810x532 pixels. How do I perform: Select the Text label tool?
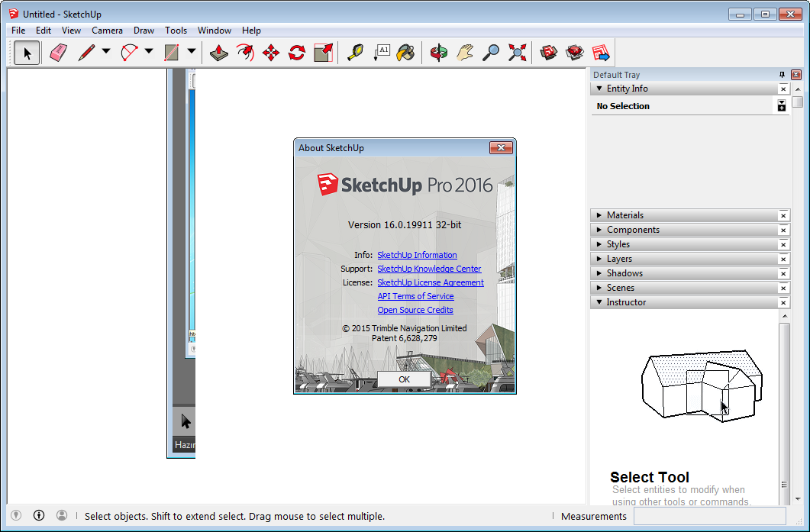pyautogui.click(x=381, y=53)
